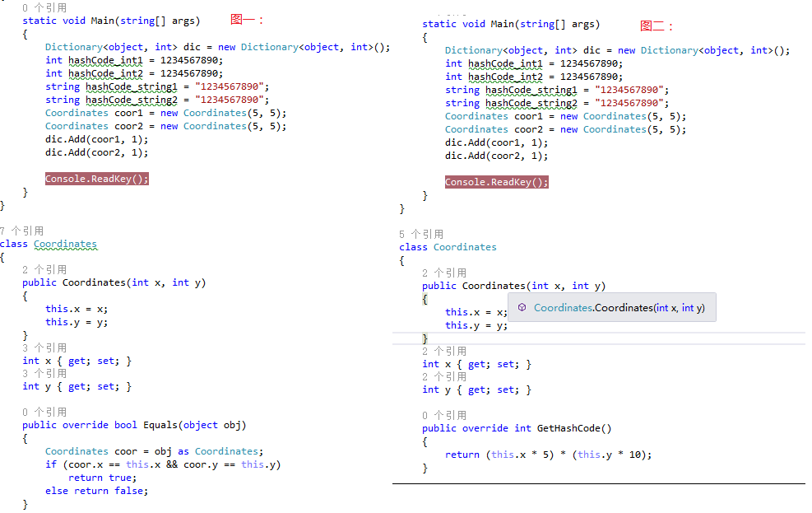Click 'hashCode_int1' variable in 图一

pos(105,60)
